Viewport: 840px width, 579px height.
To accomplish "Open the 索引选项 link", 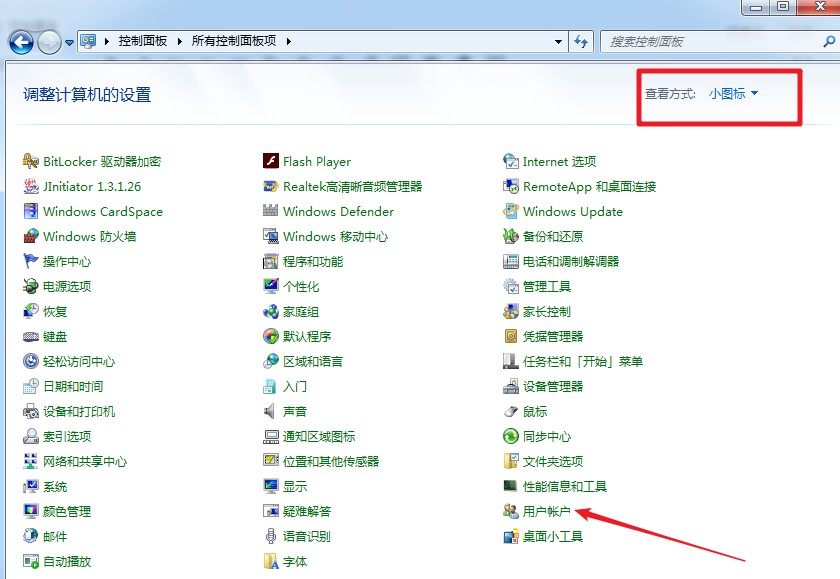I will click(67, 436).
